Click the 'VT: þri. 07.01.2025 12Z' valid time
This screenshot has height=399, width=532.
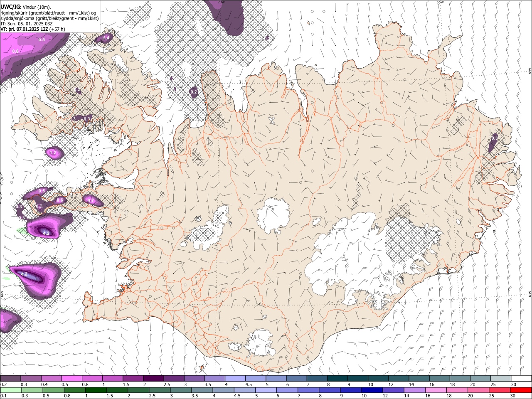[x=24, y=29]
